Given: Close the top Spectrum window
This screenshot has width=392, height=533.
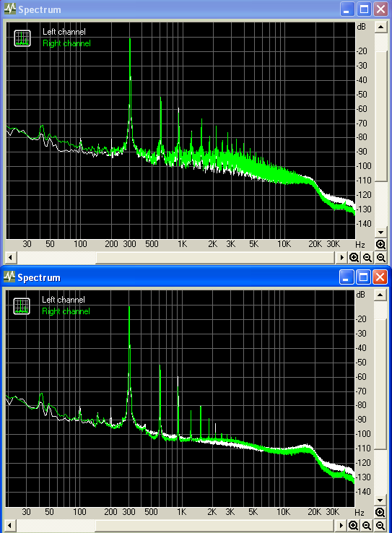Looking at the screenshot, I should point(380,9).
